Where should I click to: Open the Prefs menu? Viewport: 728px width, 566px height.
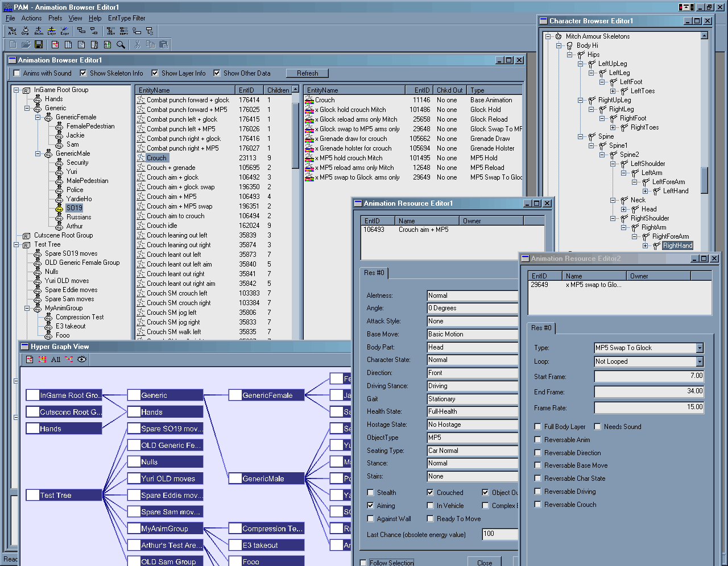click(55, 18)
